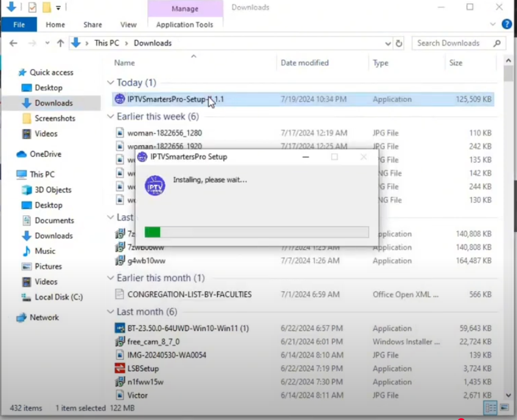This screenshot has height=420, width=517.
Task: Click the Refresh button beside address bar
Action: tap(399, 43)
